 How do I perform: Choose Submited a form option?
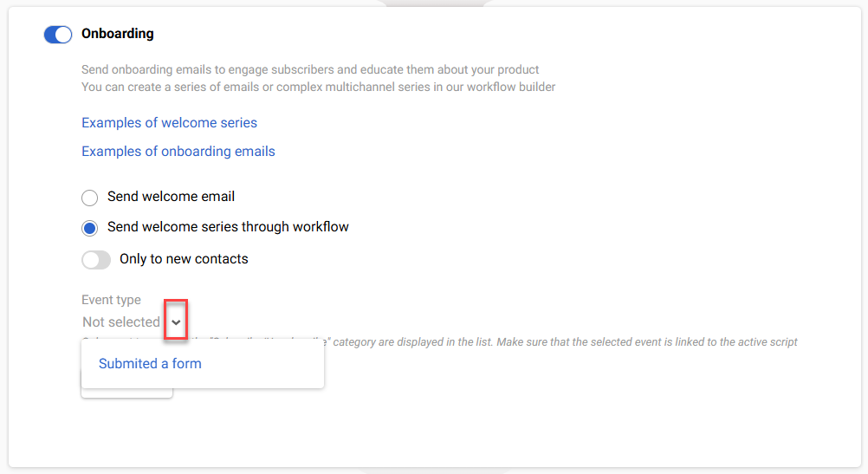click(150, 363)
